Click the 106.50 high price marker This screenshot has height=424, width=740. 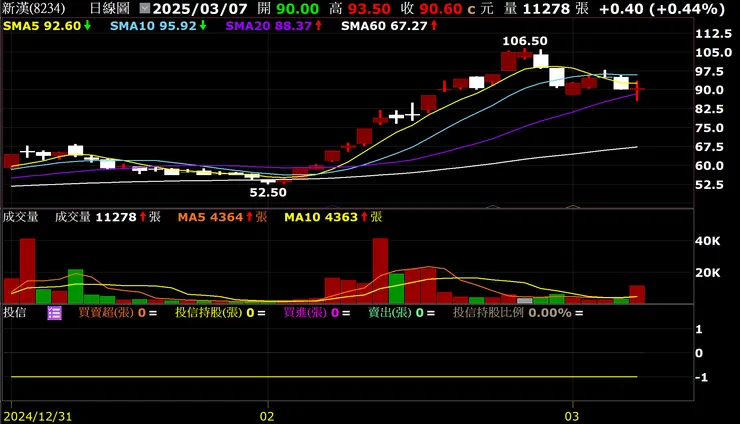tap(525, 41)
